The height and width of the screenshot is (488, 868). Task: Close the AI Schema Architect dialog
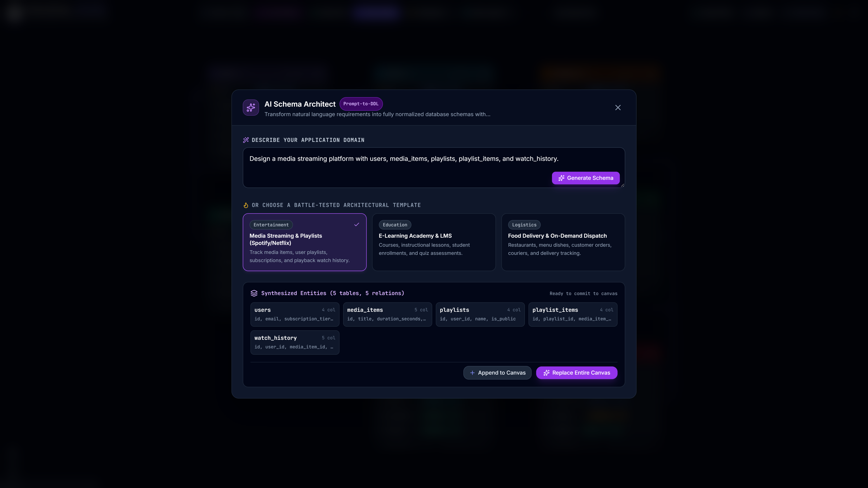618,108
